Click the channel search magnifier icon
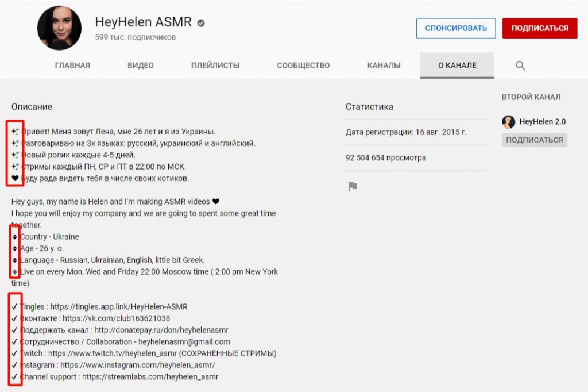588x392 pixels. pos(520,66)
